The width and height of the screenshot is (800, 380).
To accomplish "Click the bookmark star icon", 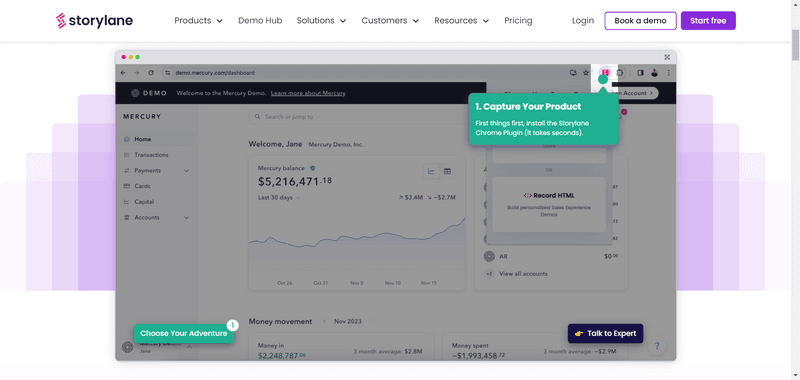I will point(586,73).
